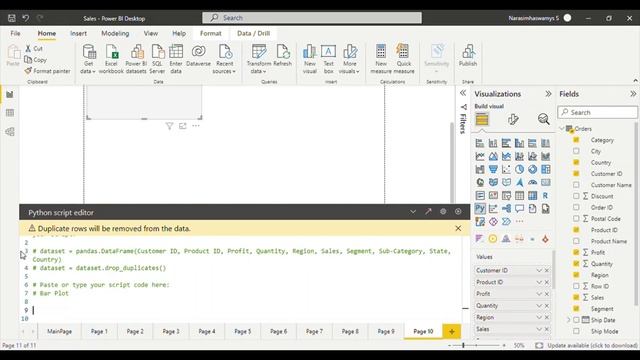640x360 pixels.
Task: Click the Publish icon
Action: (x=468, y=56)
